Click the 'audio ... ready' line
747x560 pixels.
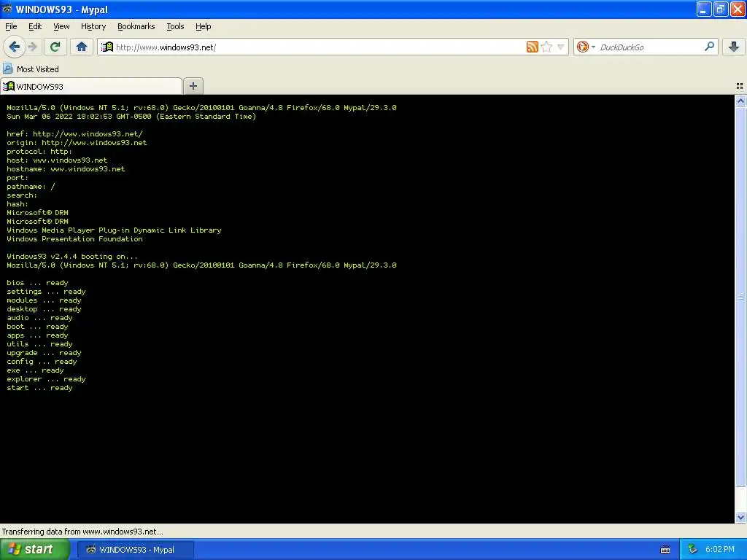[39, 318]
